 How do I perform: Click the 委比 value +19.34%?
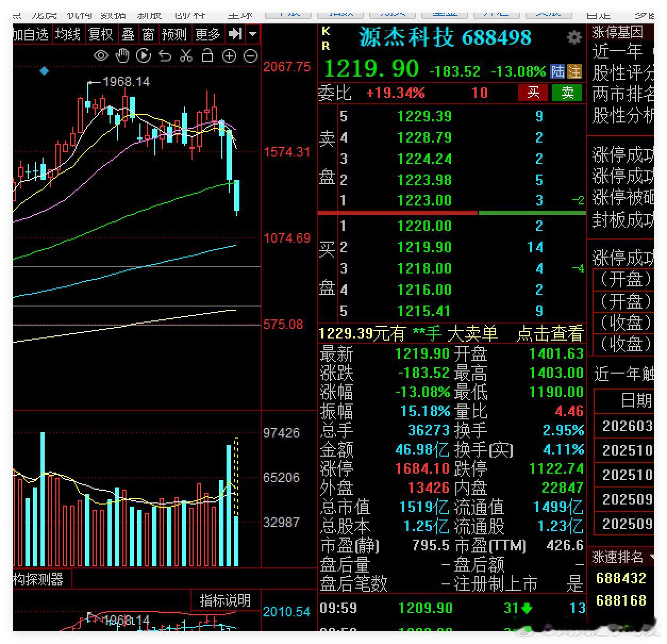[396, 93]
